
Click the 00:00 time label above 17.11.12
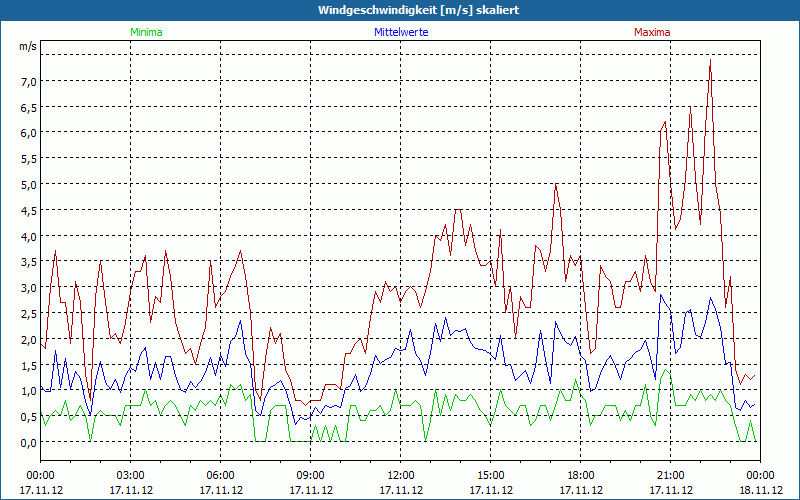tap(41, 476)
